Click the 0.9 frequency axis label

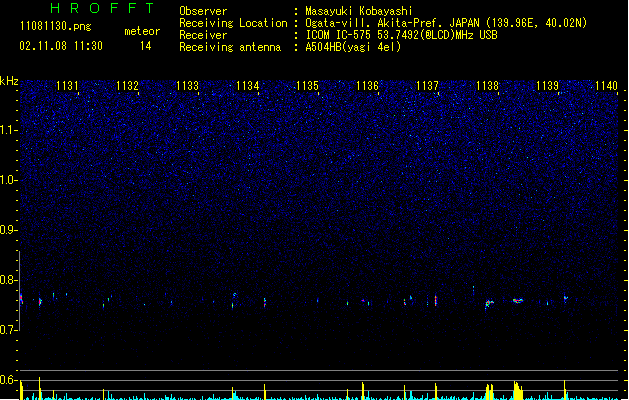[x=8, y=230]
